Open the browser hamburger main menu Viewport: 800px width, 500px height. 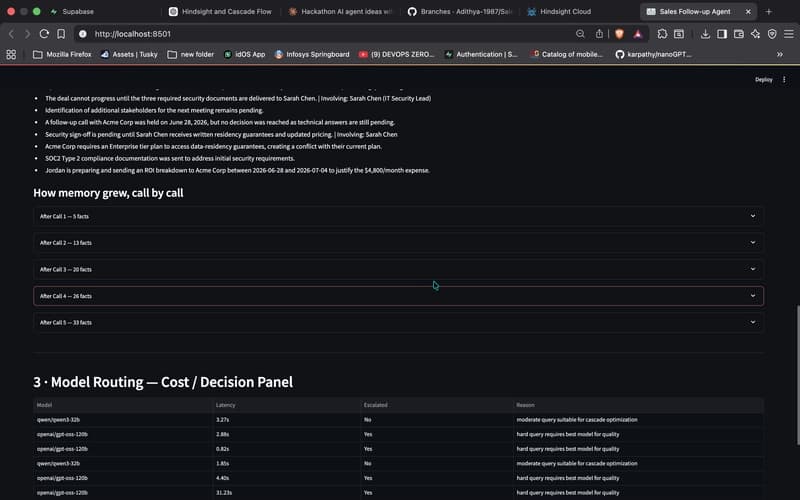click(x=789, y=34)
